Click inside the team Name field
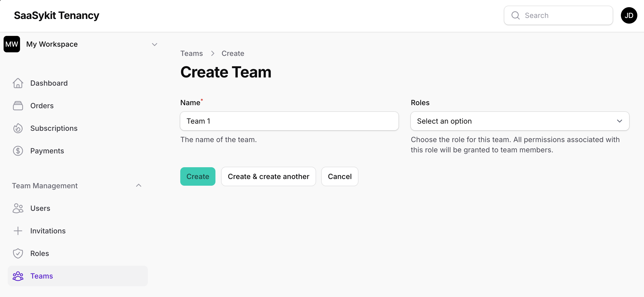The width and height of the screenshot is (644, 297). click(x=289, y=121)
